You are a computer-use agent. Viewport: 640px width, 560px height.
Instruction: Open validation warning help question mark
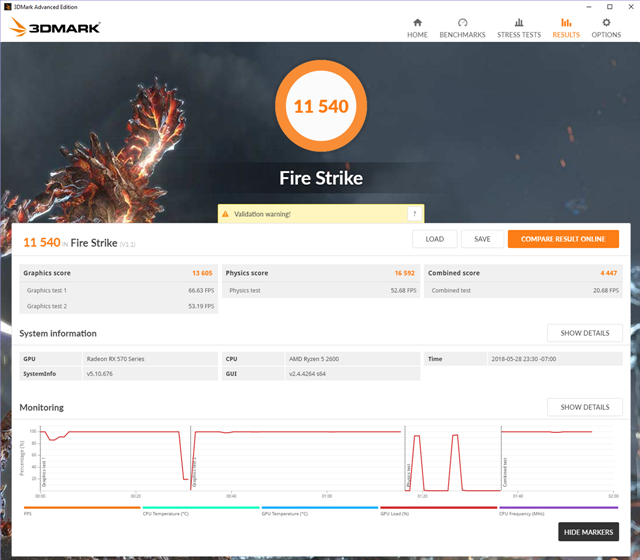[414, 214]
